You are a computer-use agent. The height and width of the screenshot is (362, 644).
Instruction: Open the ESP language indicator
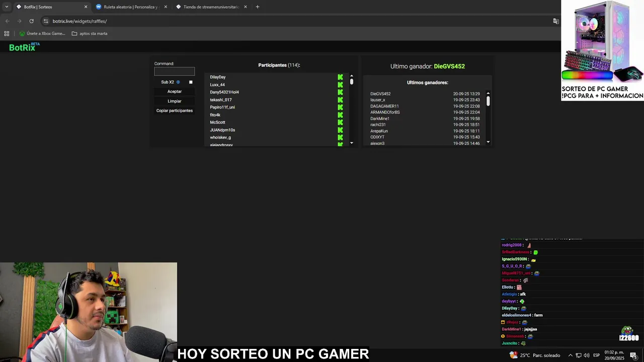tap(596, 355)
